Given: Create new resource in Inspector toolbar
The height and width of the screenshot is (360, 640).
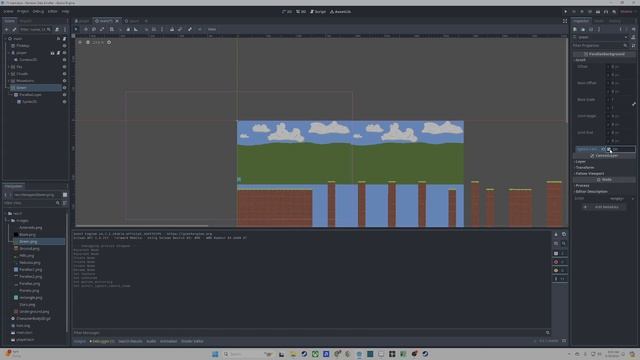Looking at the screenshot, I should pos(575,29).
